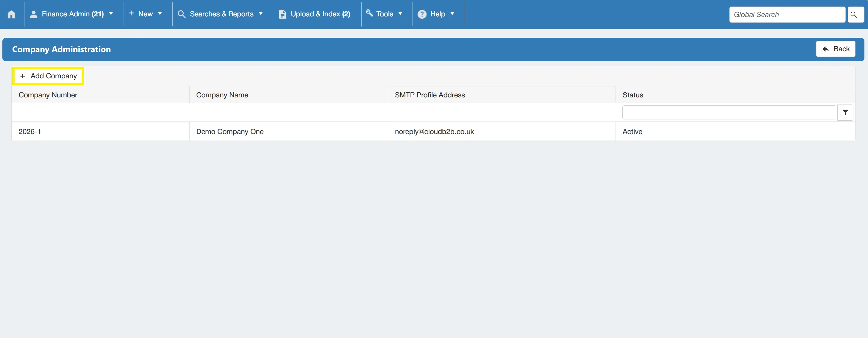Image resolution: width=868 pixels, height=338 pixels.
Task: Open the New menu
Action: pyautogui.click(x=145, y=14)
